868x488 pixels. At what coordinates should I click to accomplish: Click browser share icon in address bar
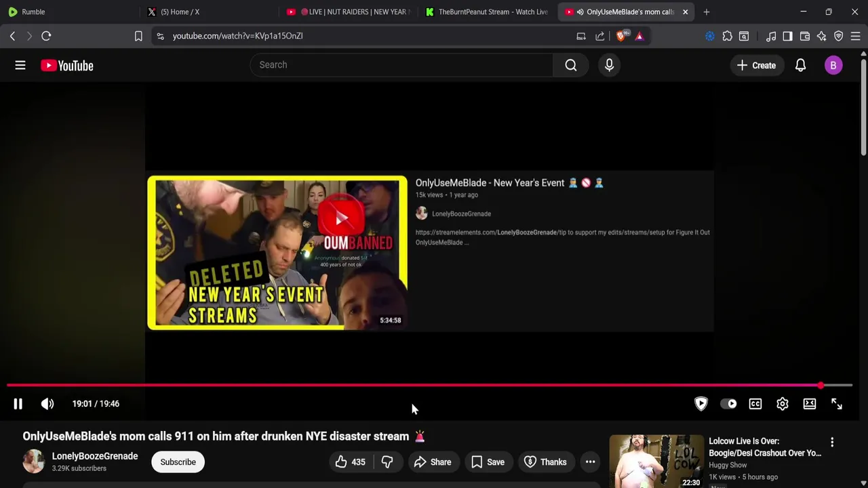click(600, 36)
